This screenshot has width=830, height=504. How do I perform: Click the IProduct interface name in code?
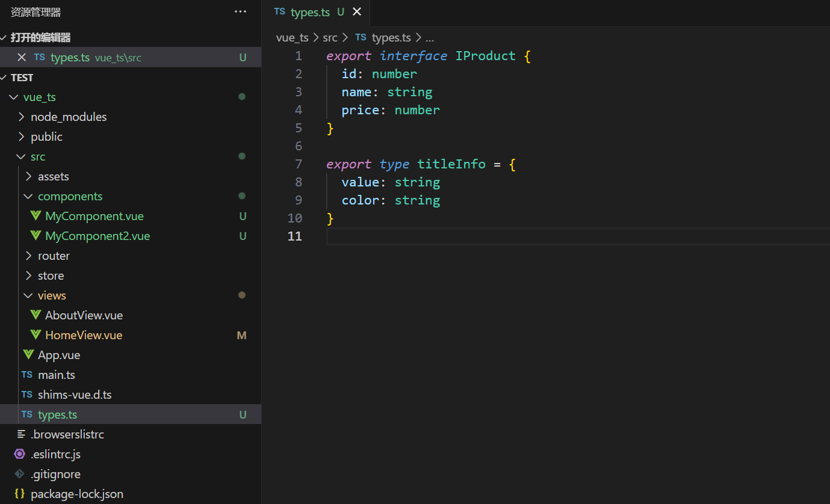click(485, 56)
